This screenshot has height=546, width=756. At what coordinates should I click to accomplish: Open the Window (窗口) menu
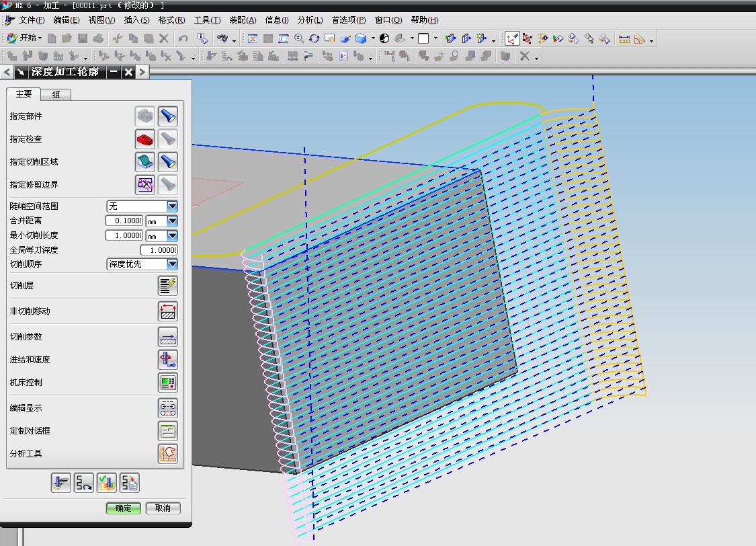tap(388, 19)
